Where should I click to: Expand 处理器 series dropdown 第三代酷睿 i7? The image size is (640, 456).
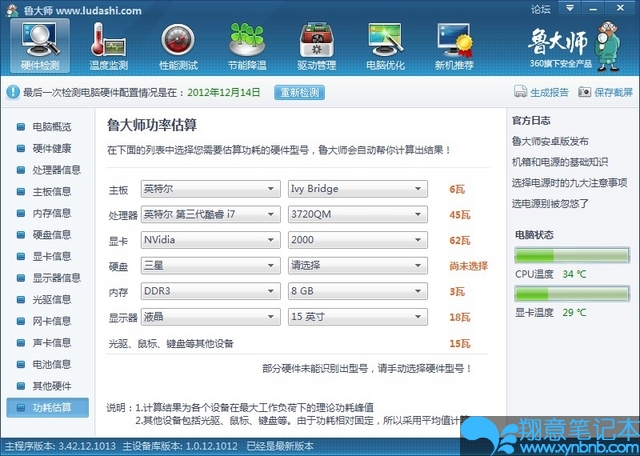[x=211, y=214]
